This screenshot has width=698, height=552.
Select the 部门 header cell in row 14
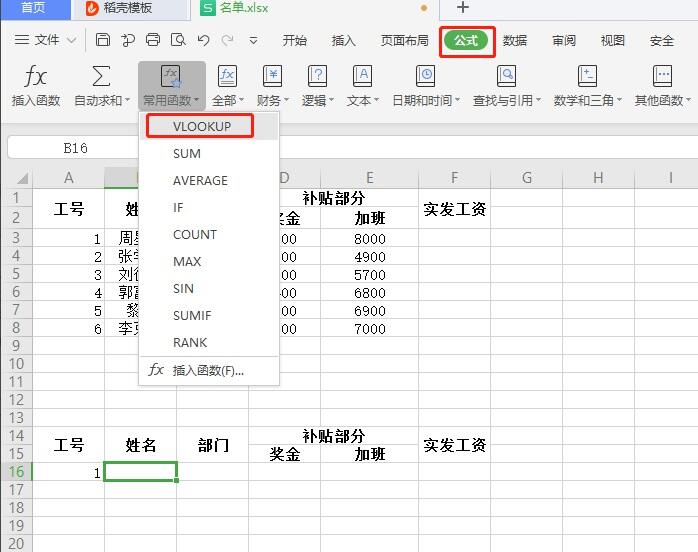(x=213, y=445)
